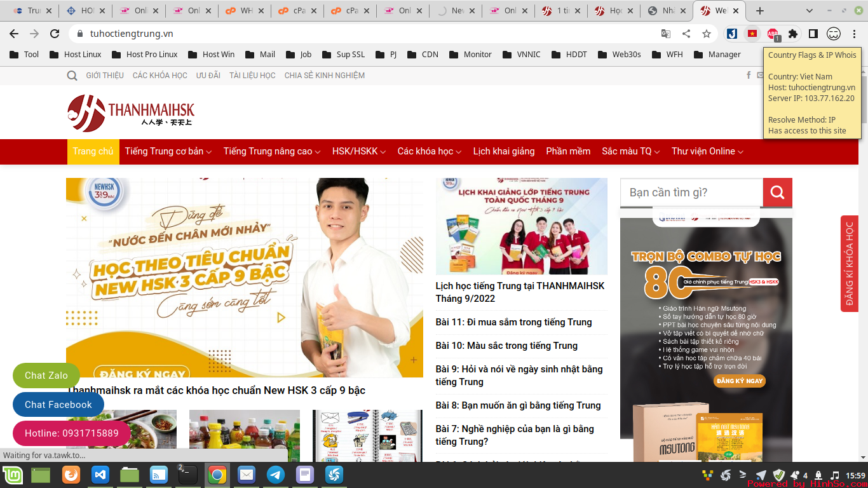
Task: Open the GIỚI THIỆU top link
Action: (105, 76)
